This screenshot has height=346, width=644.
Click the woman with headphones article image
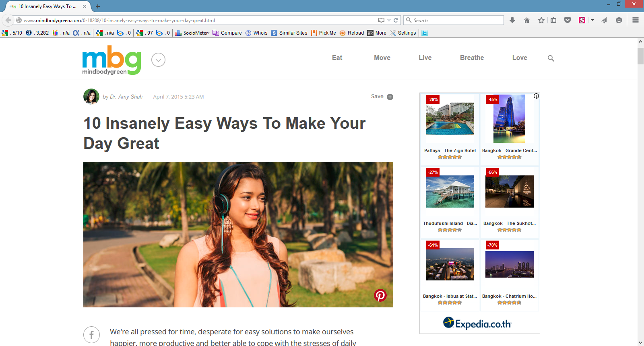point(238,235)
